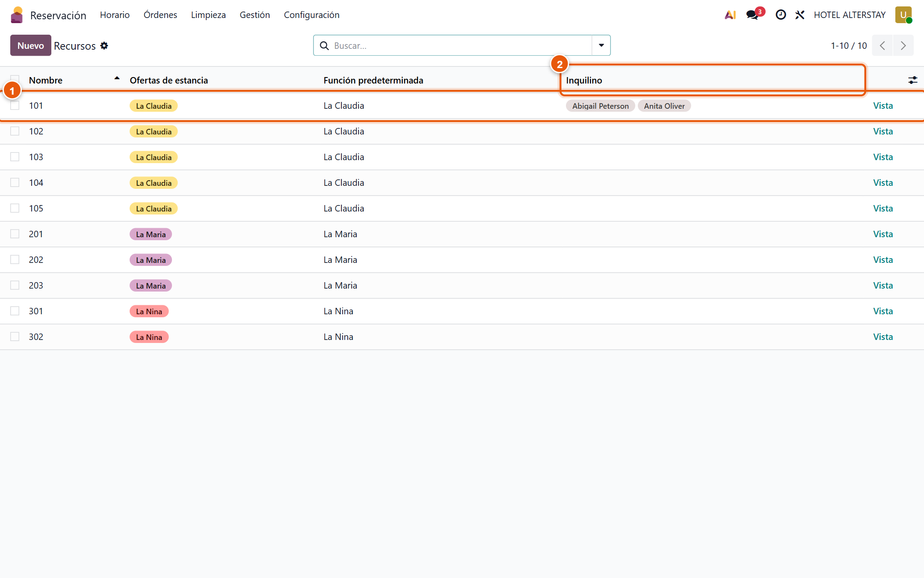Select the checkbox for row 101

[15, 105]
